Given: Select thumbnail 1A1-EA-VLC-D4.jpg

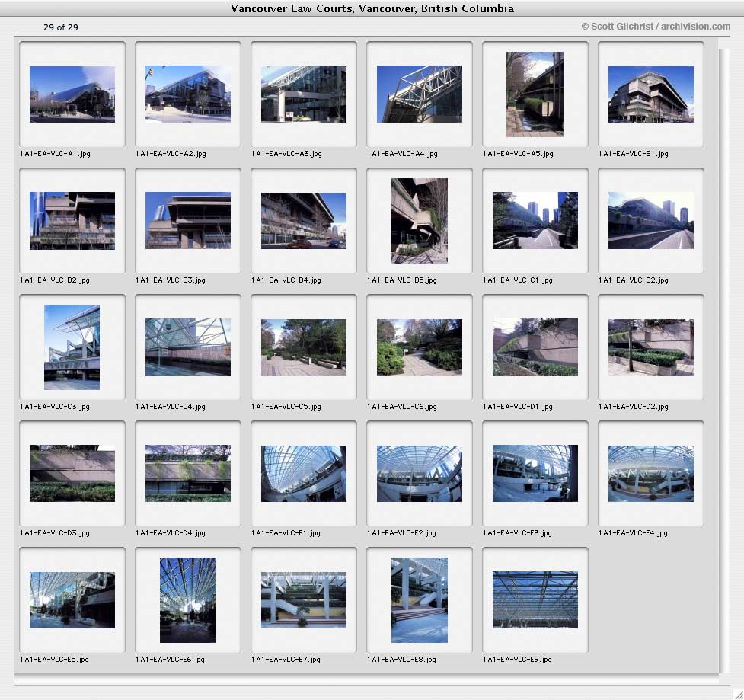Looking at the screenshot, I should coord(188,474).
